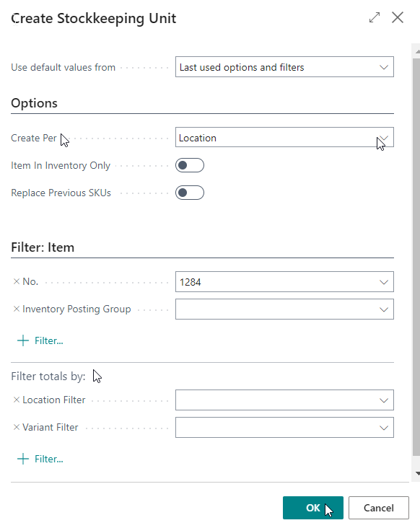Add a totals filter via lower plus Filter...
420x528 pixels.
coord(40,459)
